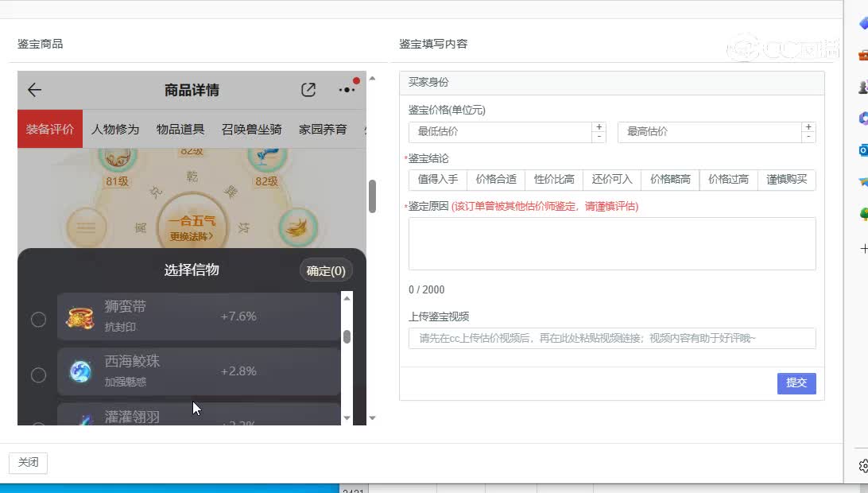Select the 西海鲛珠 radio button
The width and height of the screenshot is (868, 493).
(38, 375)
